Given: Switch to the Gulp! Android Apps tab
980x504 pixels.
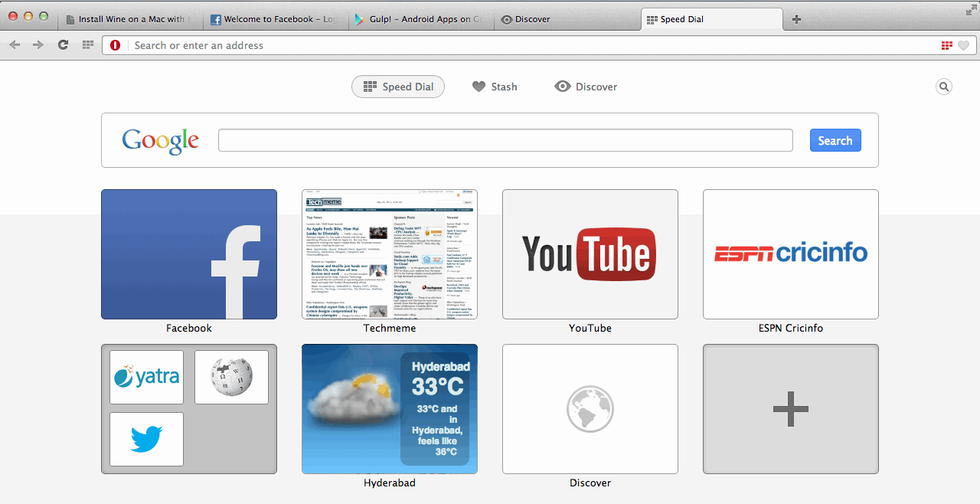Looking at the screenshot, I should (x=420, y=19).
